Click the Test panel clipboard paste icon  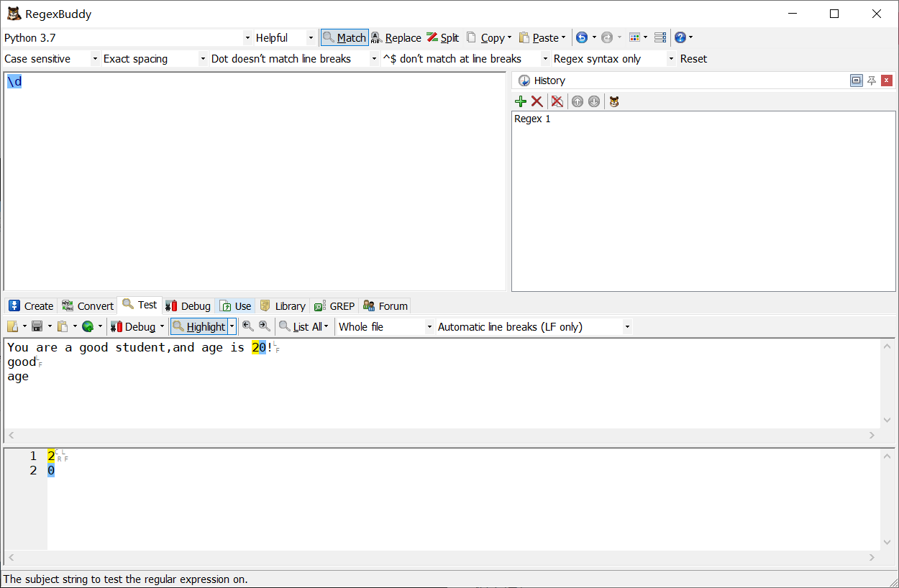(63, 326)
